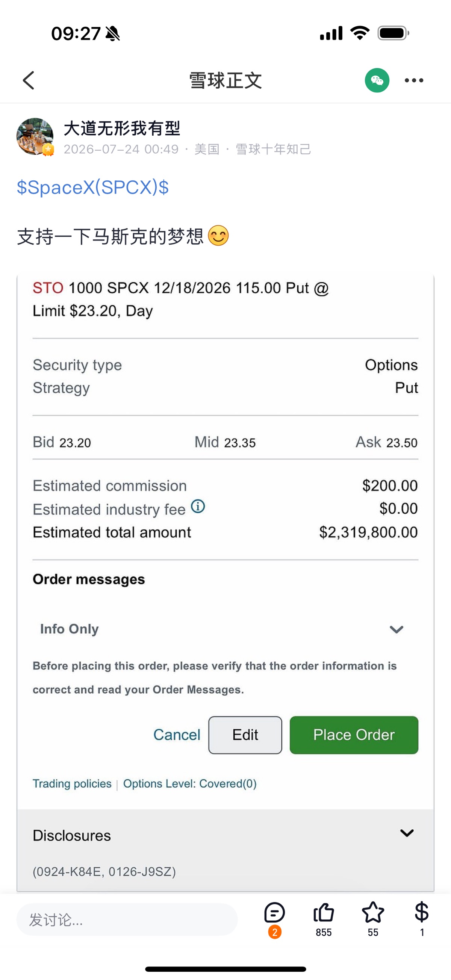Tap the 雪球十年知己 badge text
The height and width of the screenshot is (980, 451).
pos(273,149)
